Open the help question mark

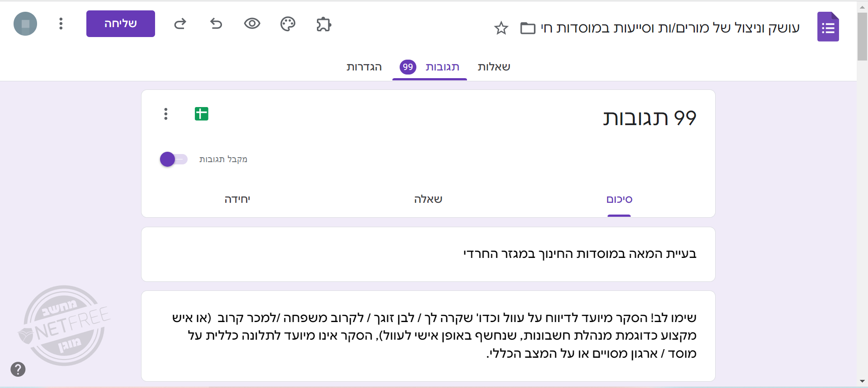(x=18, y=369)
